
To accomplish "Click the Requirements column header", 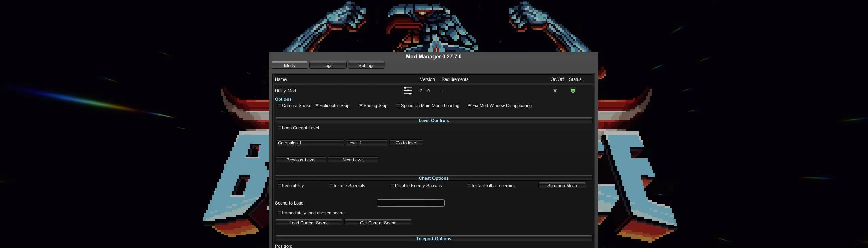I will click(x=455, y=79).
